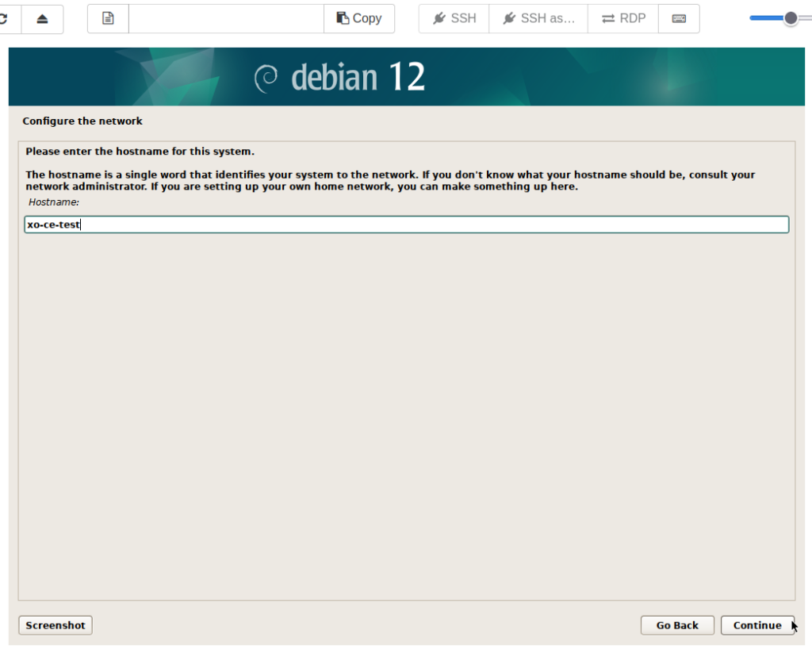Start an RDP connection
Viewport: 812px width, 653px height.
(x=622, y=18)
